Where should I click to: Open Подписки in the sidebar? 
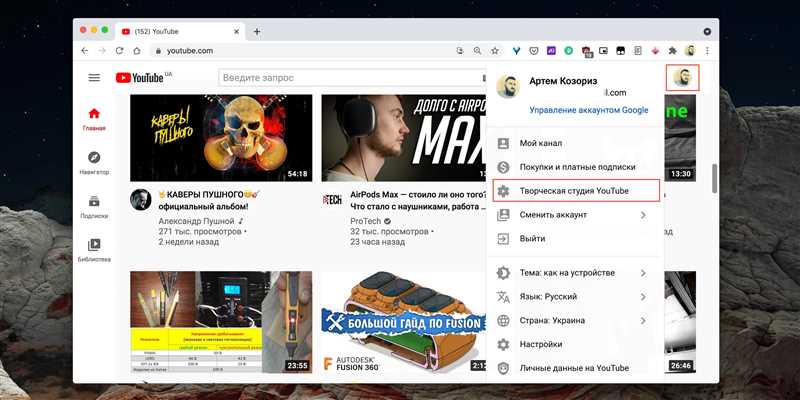94,207
